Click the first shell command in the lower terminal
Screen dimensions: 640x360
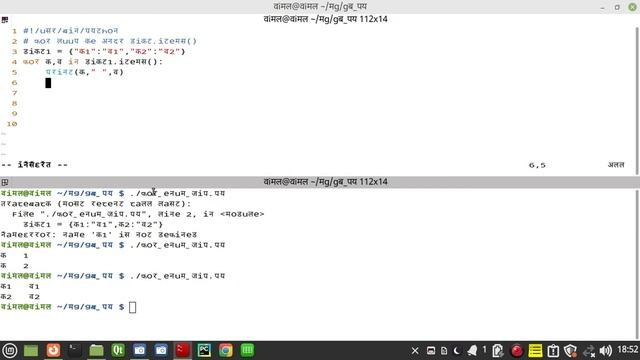[178, 193]
